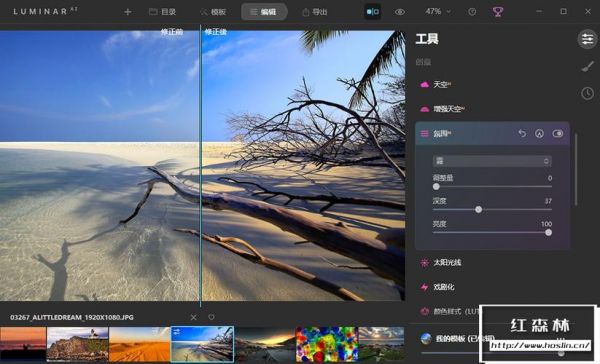The height and width of the screenshot is (364, 600).
Task: Click the tools panel vertical scrollbar
Action: [576, 169]
